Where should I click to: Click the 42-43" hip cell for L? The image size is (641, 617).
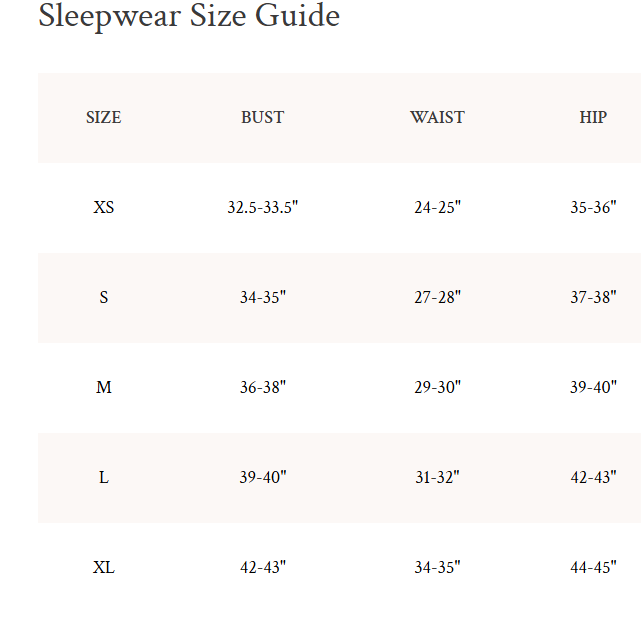click(593, 478)
